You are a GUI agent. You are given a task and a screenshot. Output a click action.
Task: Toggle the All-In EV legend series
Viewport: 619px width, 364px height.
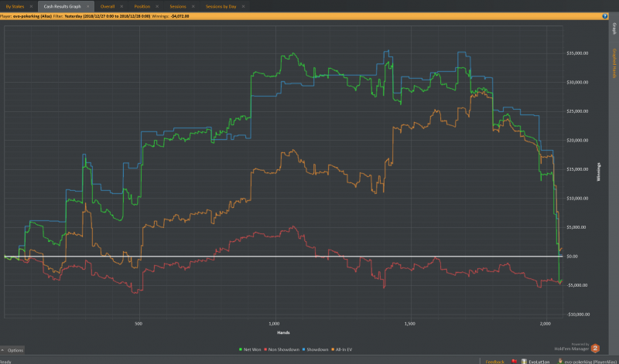[341, 349]
